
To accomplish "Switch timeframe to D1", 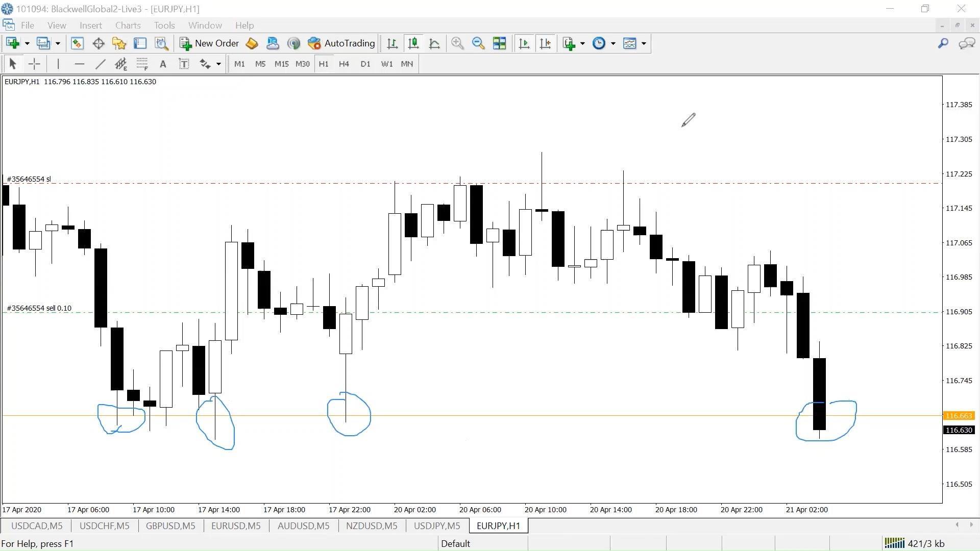I will coord(365,64).
